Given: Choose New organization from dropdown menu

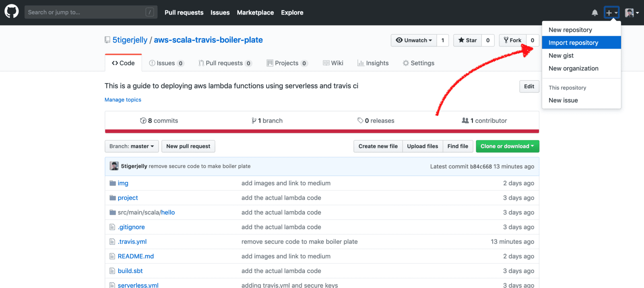Looking at the screenshot, I should point(581,68).
